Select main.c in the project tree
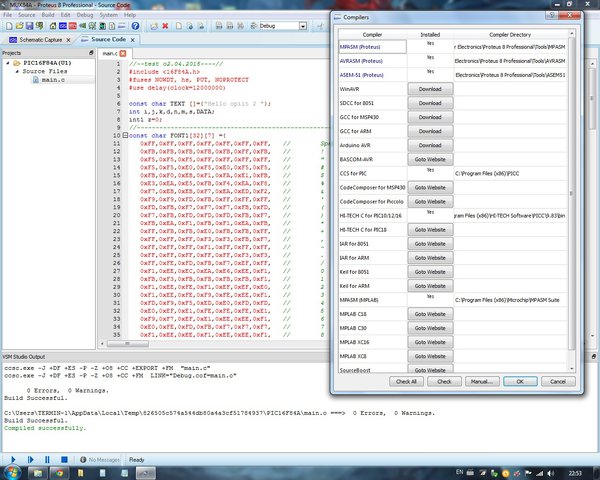The width and height of the screenshot is (600, 480). (x=53, y=80)
